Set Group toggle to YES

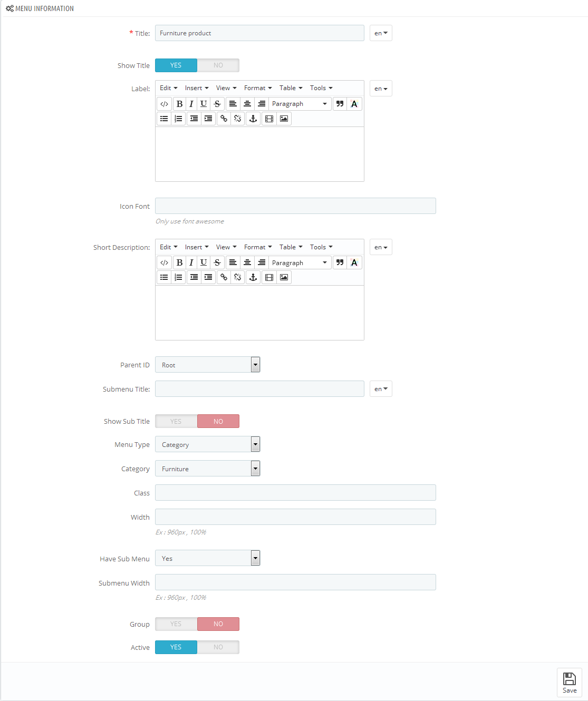[x=176, y=624]
